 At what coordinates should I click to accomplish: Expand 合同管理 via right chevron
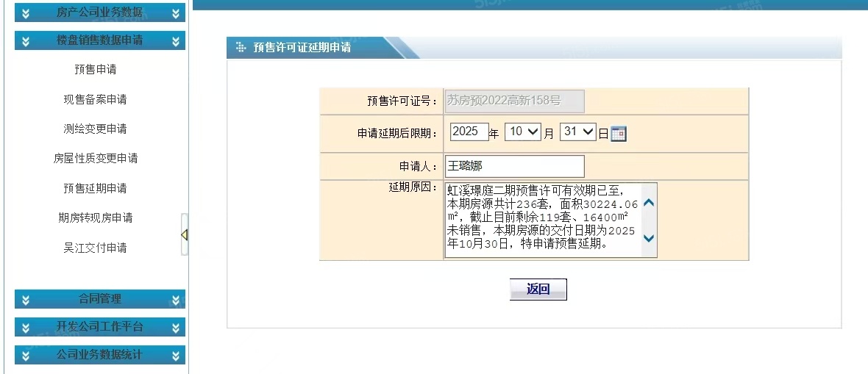tap(176, 299)
